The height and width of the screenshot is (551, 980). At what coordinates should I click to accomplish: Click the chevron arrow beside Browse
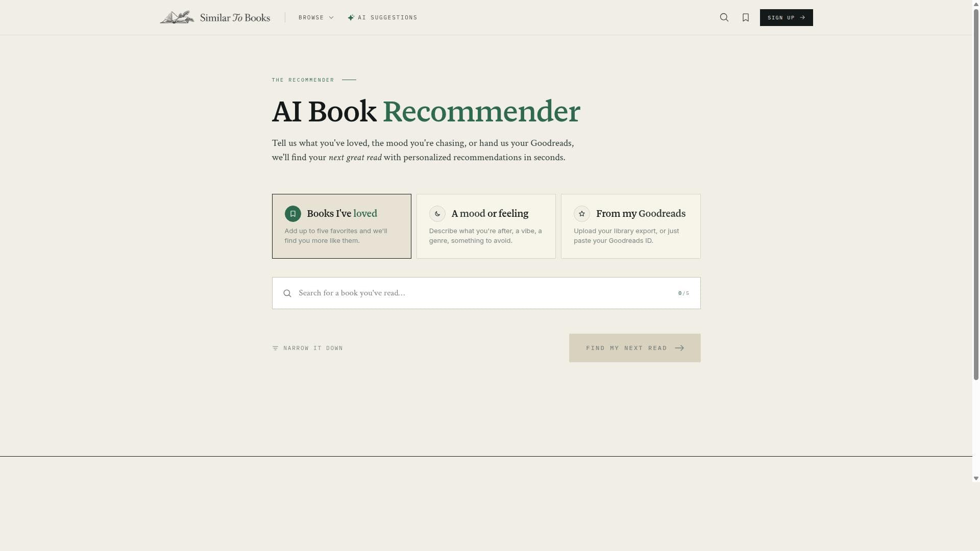point(331,17)
